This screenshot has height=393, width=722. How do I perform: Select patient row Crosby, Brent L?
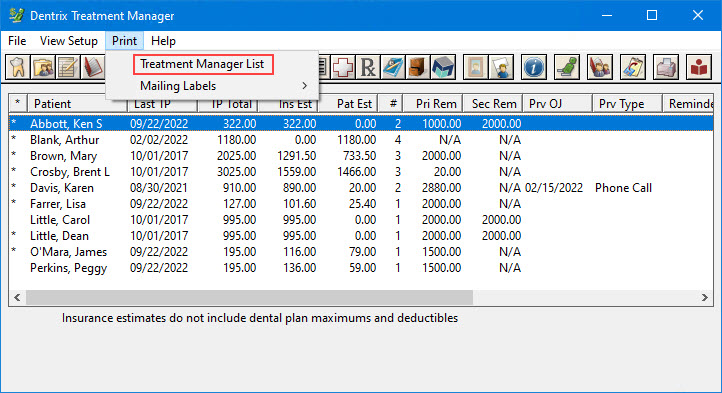click(x=361, y=172)
